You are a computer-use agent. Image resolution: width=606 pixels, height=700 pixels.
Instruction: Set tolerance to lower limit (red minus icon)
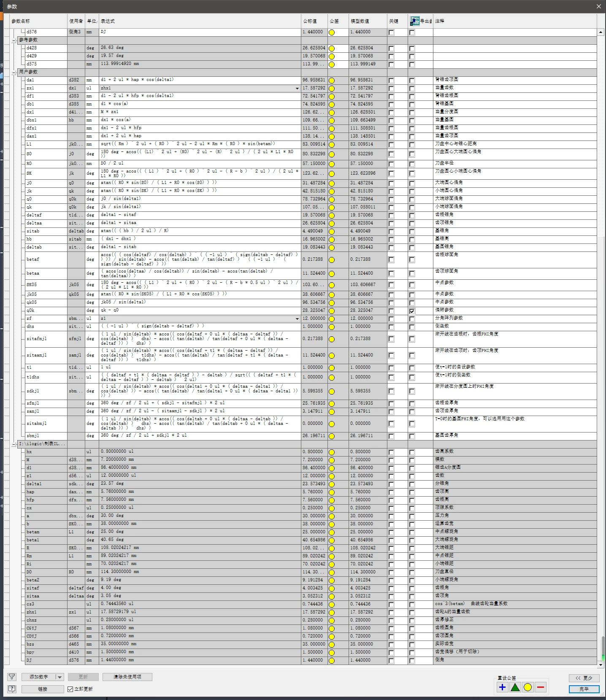(540, 687)
